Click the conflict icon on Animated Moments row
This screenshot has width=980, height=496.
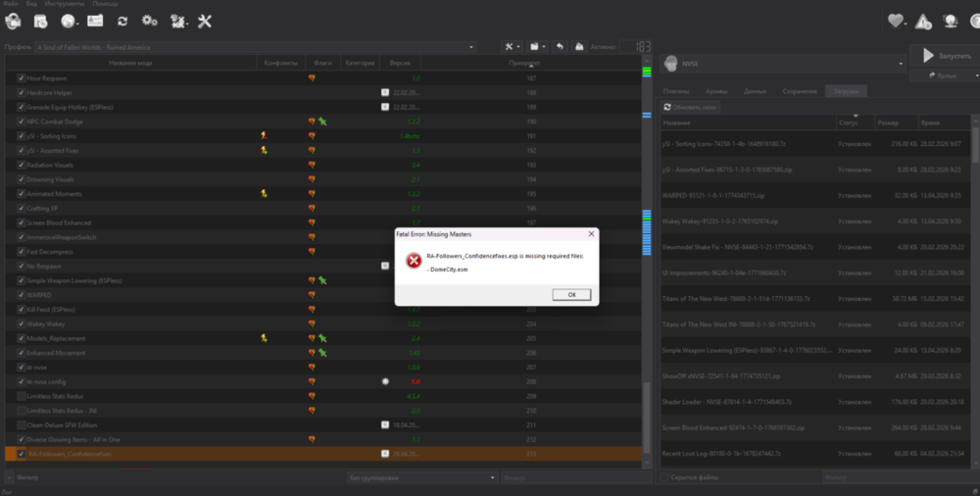coord(264,194)
